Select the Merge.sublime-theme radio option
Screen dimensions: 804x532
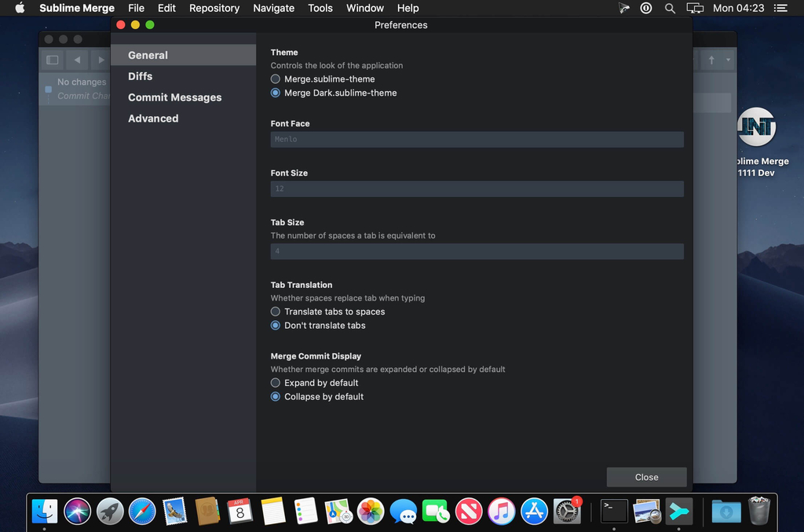coord(276,79)
